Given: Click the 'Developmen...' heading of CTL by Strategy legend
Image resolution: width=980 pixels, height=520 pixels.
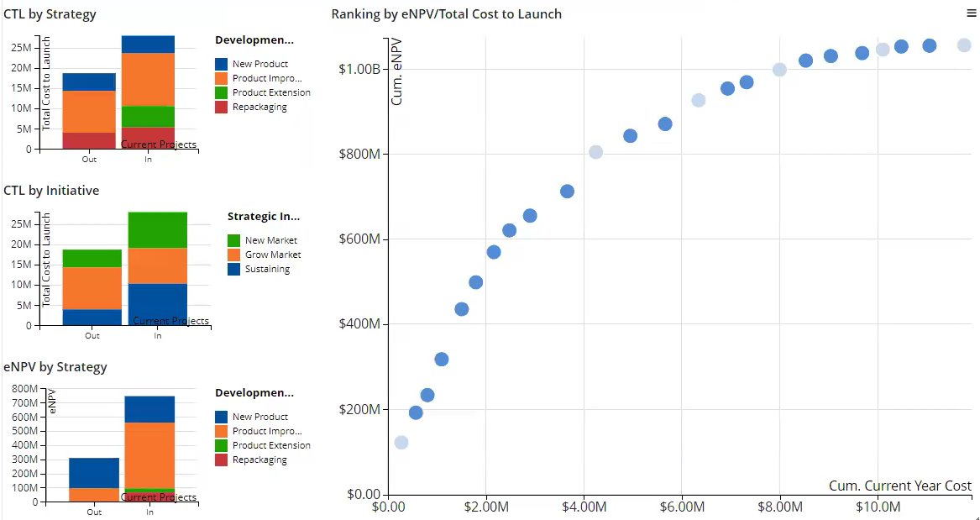Looking at the screenshot, I should tap(254, 40).
